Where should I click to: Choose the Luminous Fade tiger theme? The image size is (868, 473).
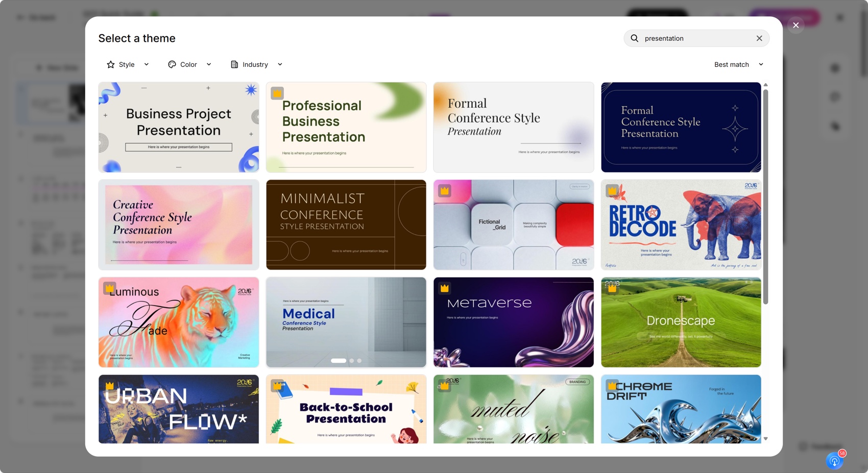coord(179,322)
